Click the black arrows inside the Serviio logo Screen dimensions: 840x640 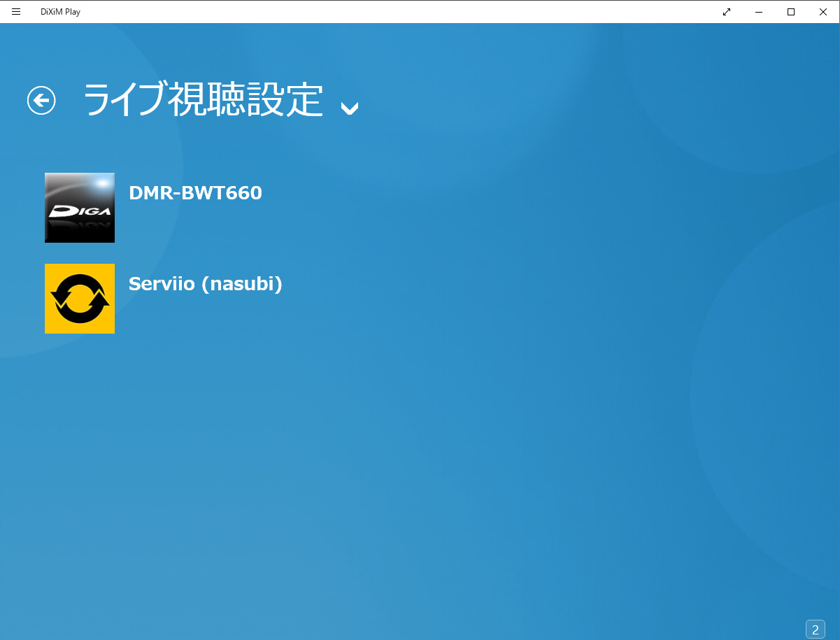[80, 299]
